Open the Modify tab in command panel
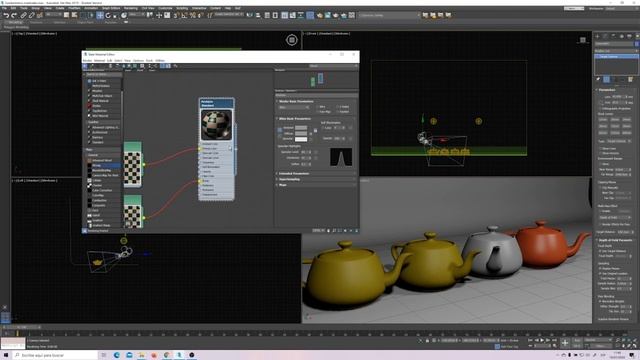 pyautogui.click(x=605, y=36)
